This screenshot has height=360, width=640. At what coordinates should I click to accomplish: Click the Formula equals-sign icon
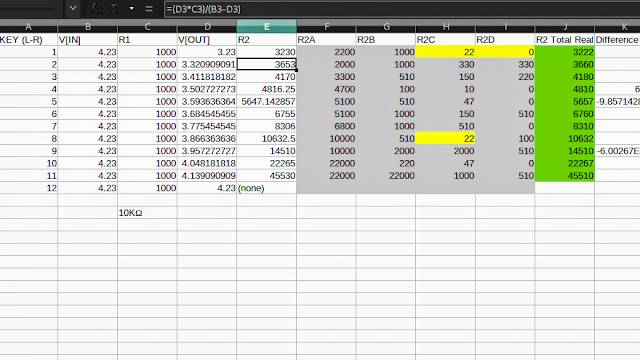tap(149, 9)
